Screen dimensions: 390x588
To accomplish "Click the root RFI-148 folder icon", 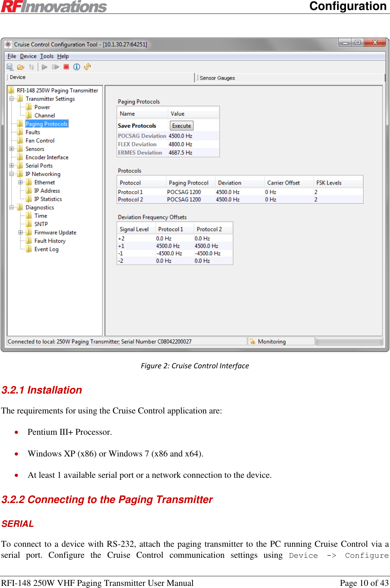I will click(11, 90).
